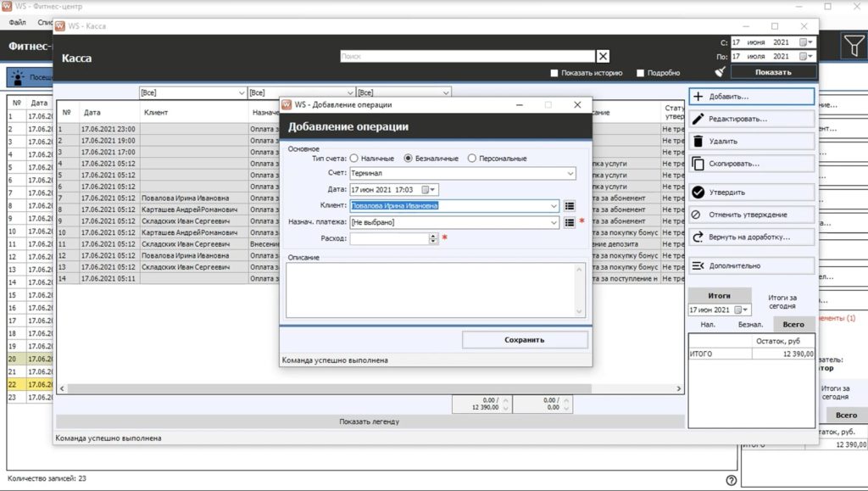Viewport: 868px width, 491px height.
Task: Select Безналичные account type
Action: click(408, 159)
